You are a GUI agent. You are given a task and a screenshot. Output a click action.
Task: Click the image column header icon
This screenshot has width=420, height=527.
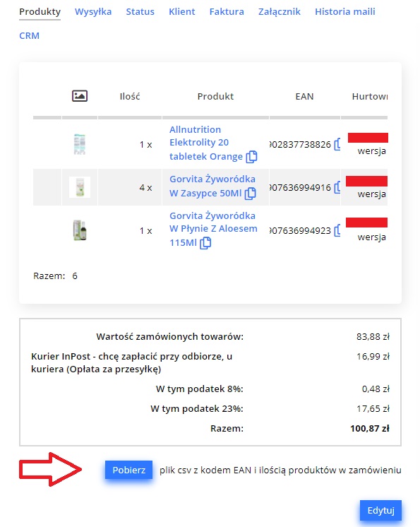[x=80, y=96]
